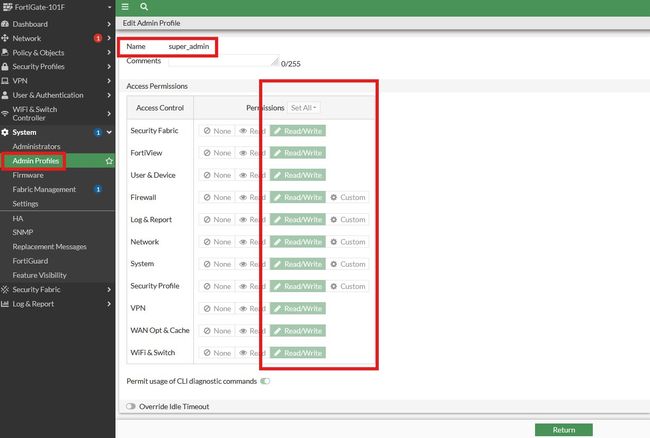This screenshot has height=438, width=650.
Task: Click the Log & Report chart icon
Action: 5,304
